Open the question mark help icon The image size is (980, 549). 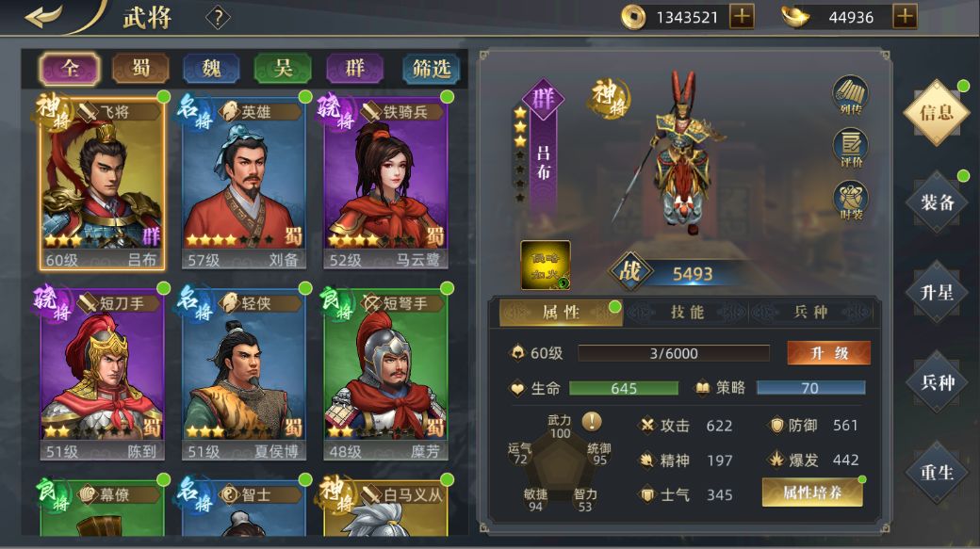coord(218,18)
